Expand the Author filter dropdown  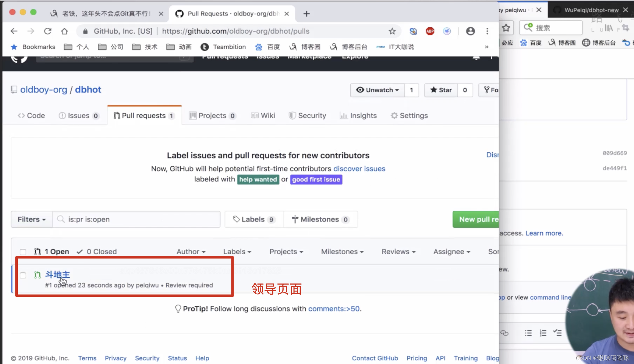click(191, 252)
